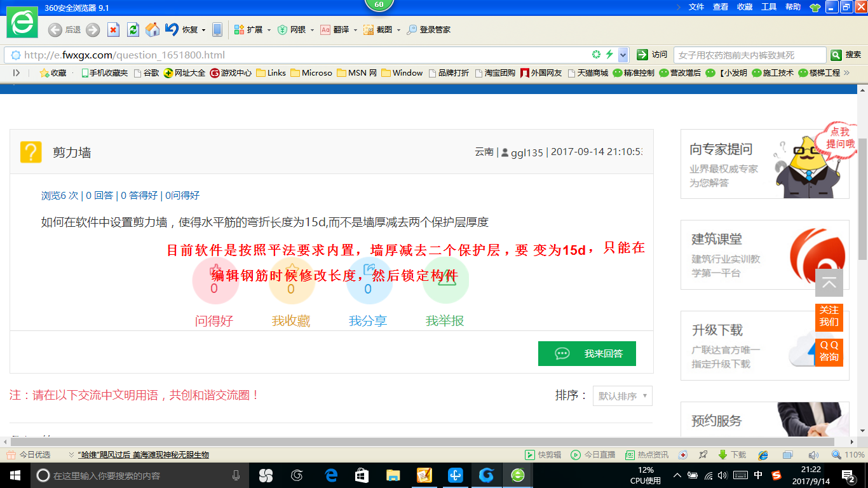The height and width of the screenshot is (488, 868).
Task: Open address bar history dropdown arrow
Action: coord(623,55)
